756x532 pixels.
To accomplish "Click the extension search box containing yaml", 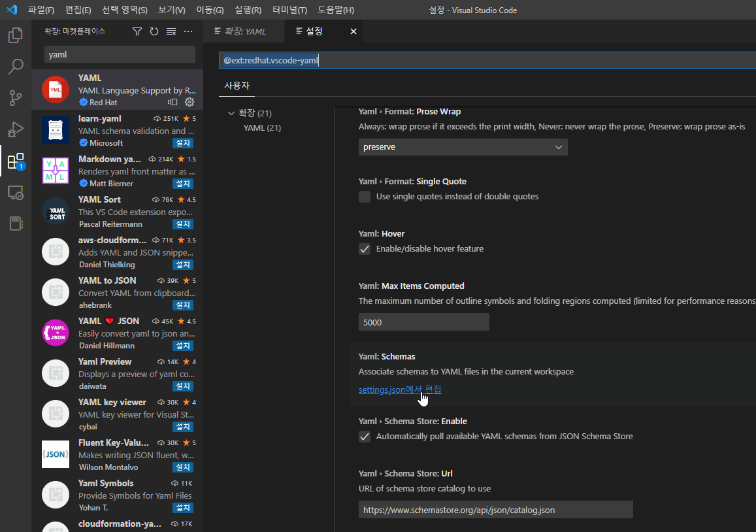I will 120,54.
